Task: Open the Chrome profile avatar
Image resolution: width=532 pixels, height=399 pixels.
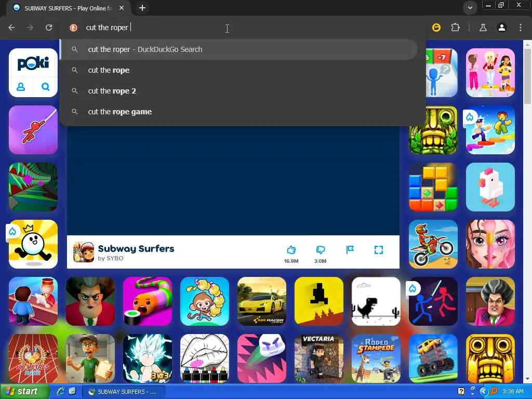Action: [x=502, y=28]
